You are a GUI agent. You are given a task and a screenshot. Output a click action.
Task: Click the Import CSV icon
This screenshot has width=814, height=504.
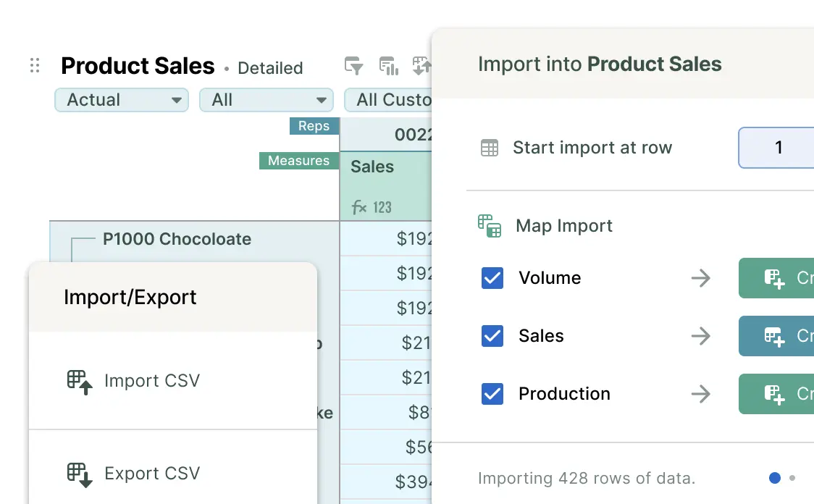[x=80, y=382]
